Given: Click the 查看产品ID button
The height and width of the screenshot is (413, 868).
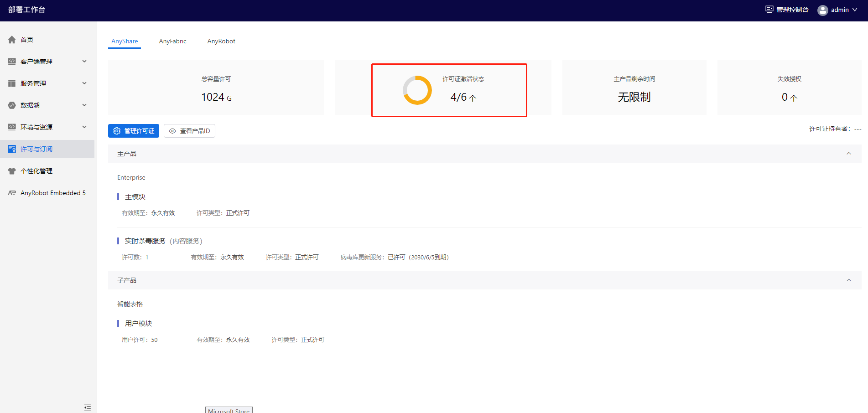Looking at the screenshot, I should pyautogui.click(x=189, y=131).
